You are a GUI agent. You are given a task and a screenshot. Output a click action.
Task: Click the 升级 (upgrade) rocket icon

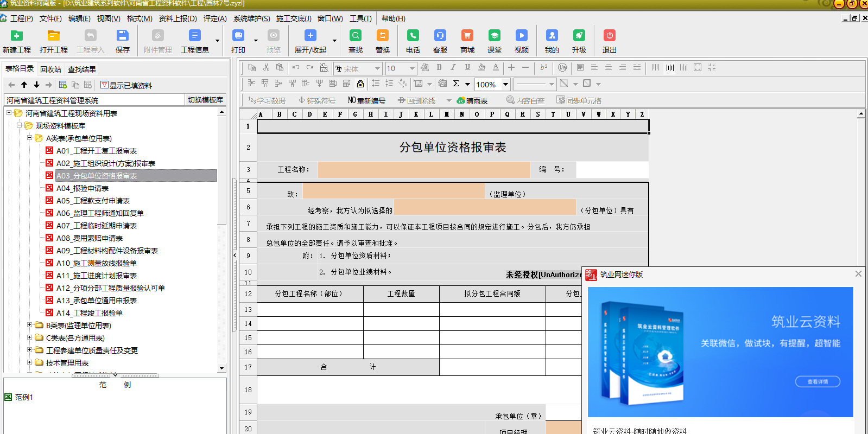pyautogui.click(x=579, y=36)
